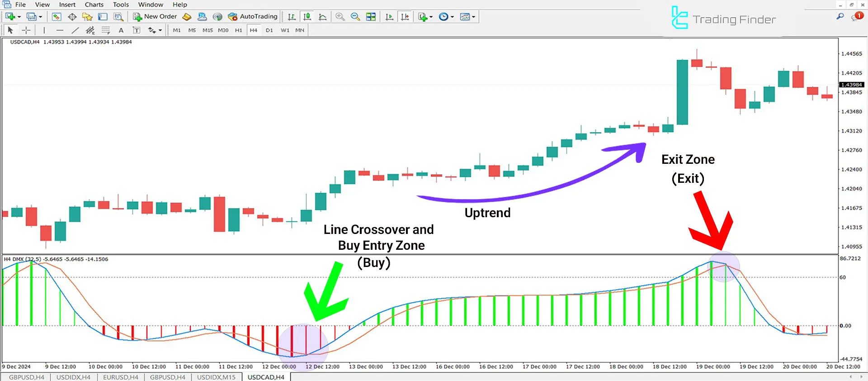The image size is (868, 381).
Task: Select the Vertical Line drawing tool
Action: pyautogui.click(x=44, y=30)
